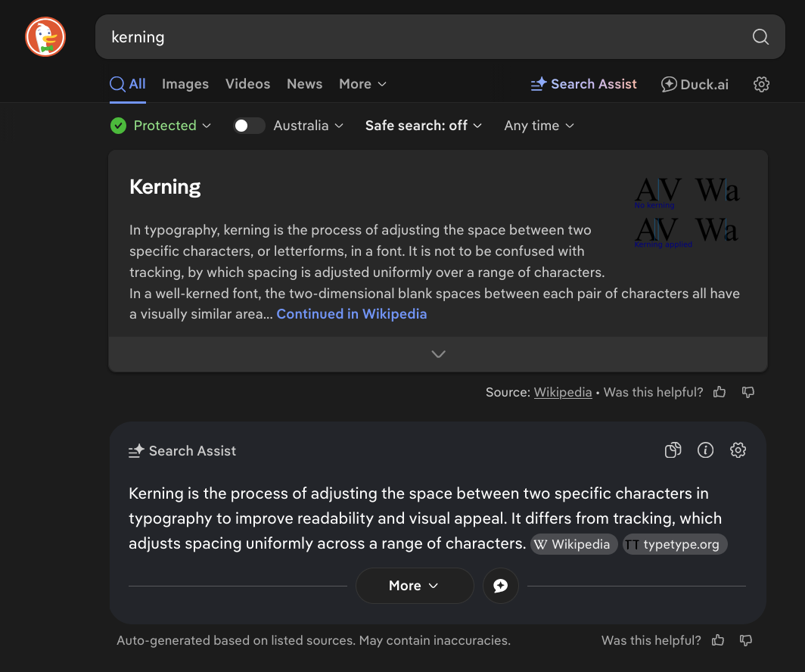The image size is (805, 672).
Task: Open the chat bubble button next to More
Action: (501, 586)
